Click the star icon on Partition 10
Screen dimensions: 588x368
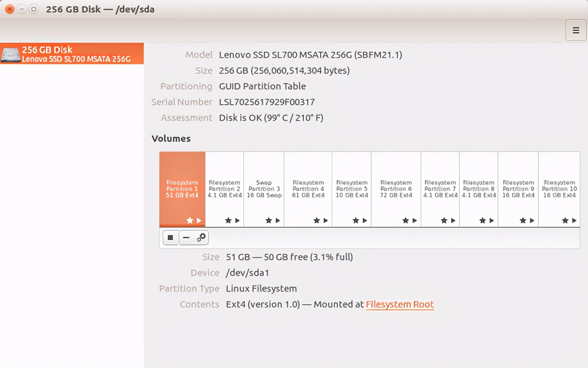click(565, 221)
